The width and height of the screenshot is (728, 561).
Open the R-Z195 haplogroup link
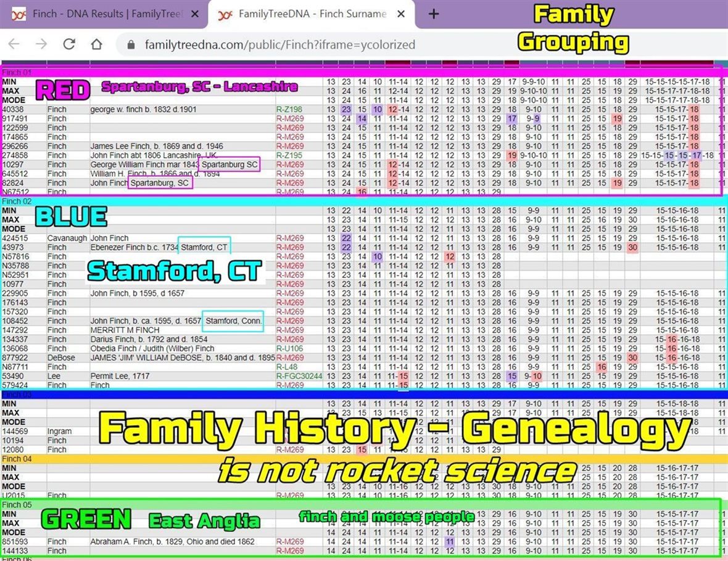(288, 155)
